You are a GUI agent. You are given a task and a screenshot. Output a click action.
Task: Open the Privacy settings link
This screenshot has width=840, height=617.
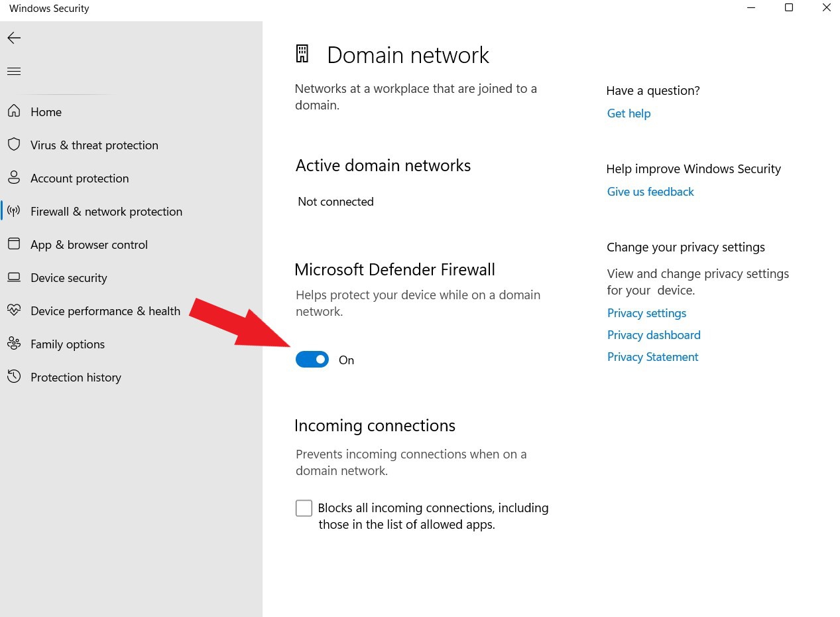[x=646, y=313]
